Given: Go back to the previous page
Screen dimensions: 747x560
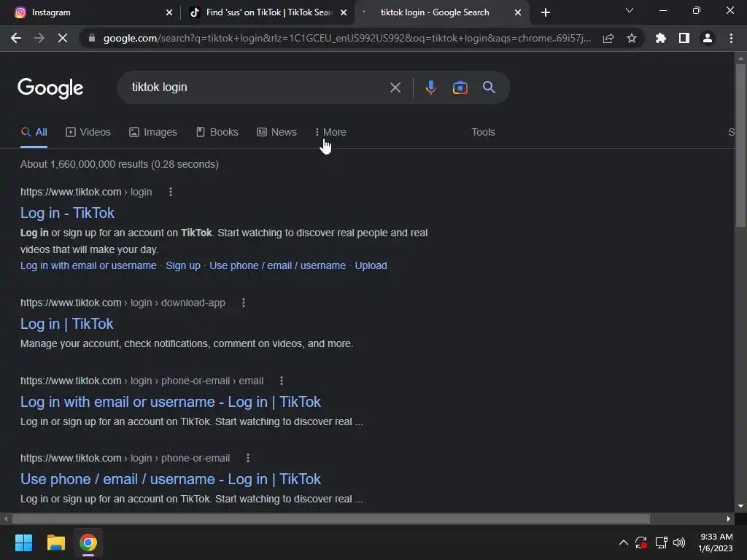Looking at the screenshot, I should point(16,38).
